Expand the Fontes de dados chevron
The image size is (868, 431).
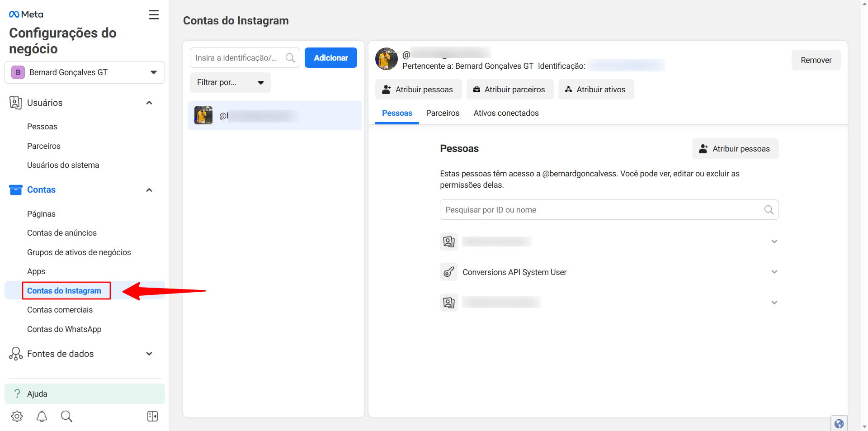coord(149,354)
